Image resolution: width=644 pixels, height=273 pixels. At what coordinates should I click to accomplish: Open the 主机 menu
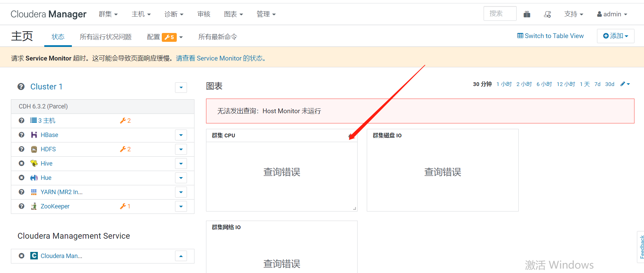(x=141, y=14)
